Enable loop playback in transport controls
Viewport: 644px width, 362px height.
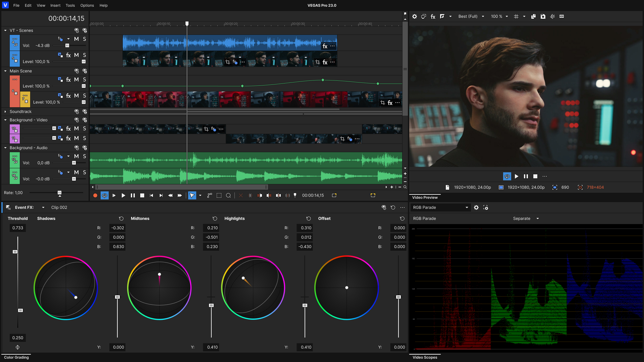[105, 195]
